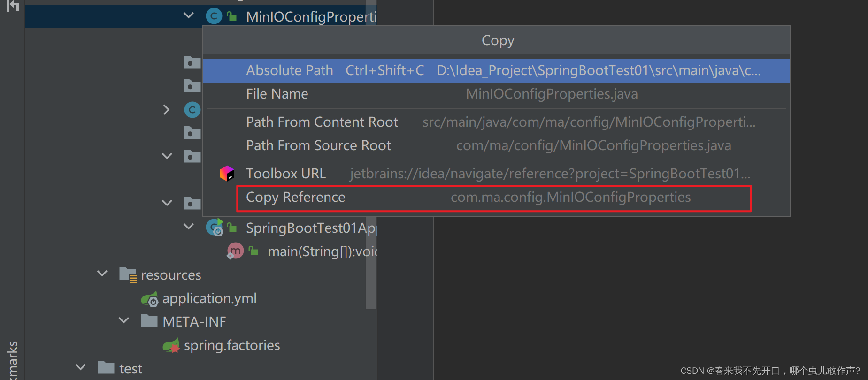Select Path From Content Root
Viewport: 868px width, 380px height.
pos(496,122)
